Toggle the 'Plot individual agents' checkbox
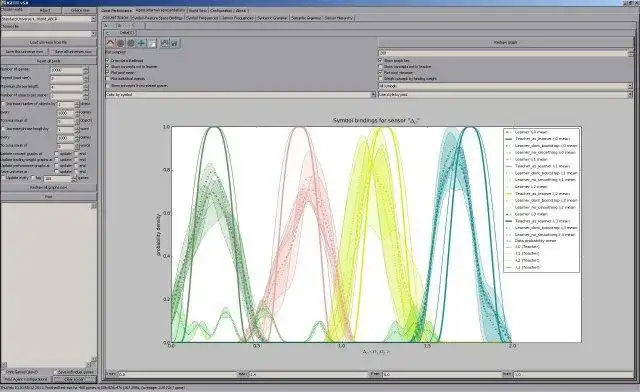The height and width of the screenshot is (392, 640). tap(108, 78)
